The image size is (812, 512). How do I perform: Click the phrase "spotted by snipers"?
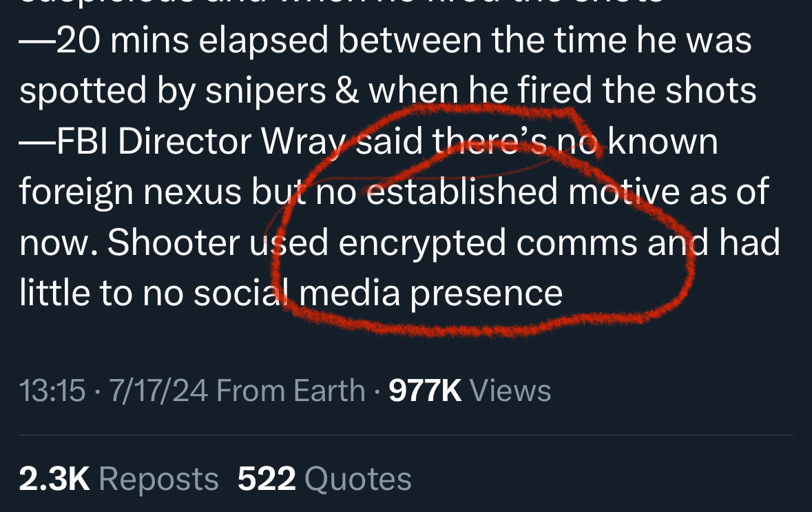(173, 92)
